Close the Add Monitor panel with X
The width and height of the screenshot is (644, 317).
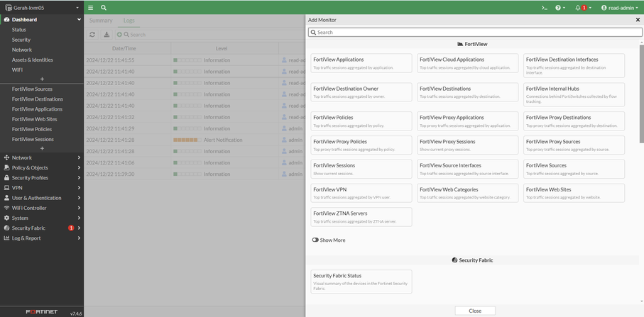pos(638,20)
